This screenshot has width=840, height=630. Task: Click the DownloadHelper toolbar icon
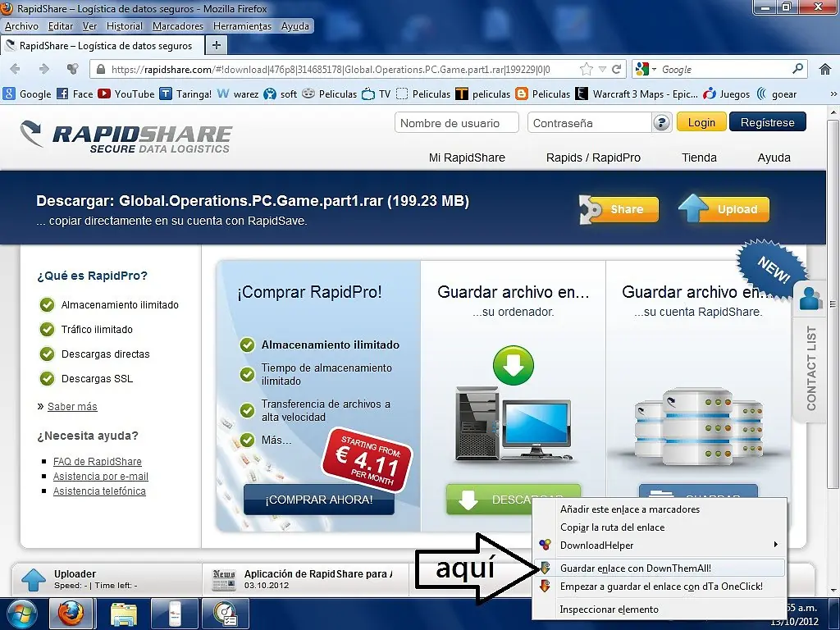pyautogui.click(x=73, y=69)
